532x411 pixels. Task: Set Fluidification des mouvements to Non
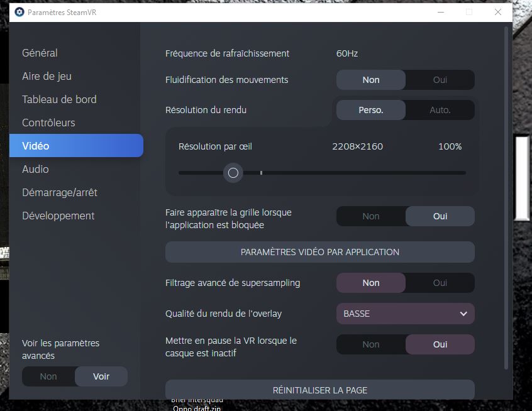(x=371, y=80)
